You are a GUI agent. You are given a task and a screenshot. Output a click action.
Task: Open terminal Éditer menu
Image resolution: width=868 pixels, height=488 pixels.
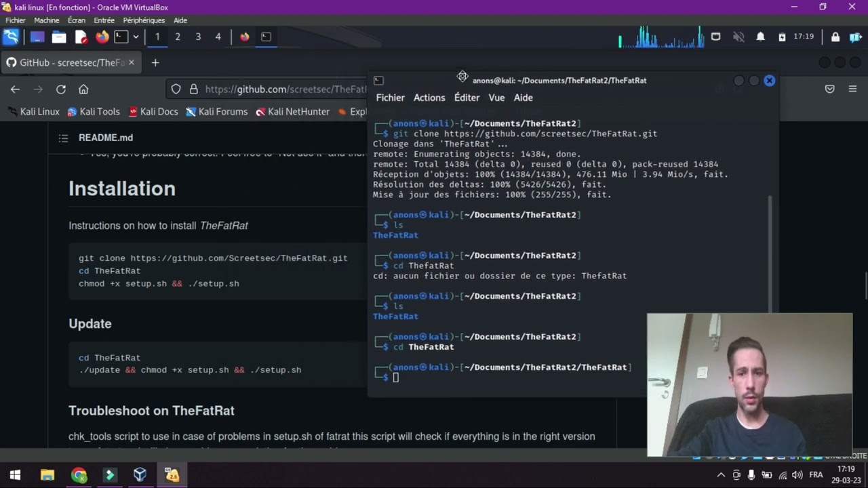pos(467,98)
